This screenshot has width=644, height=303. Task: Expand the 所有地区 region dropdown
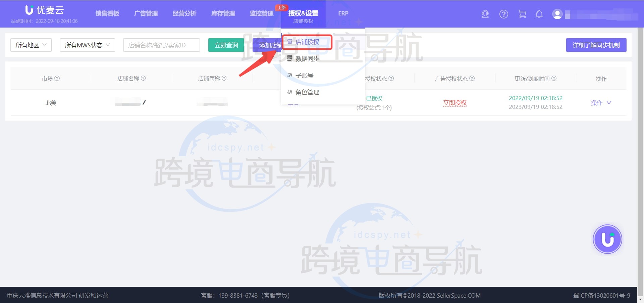tap(31, 45)
